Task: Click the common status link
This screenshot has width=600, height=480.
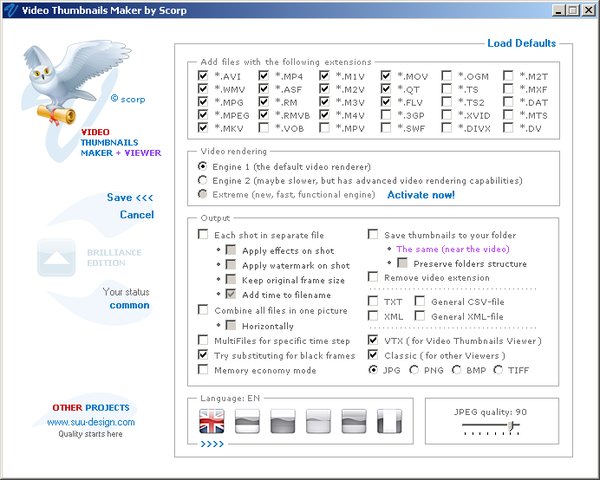Action: pos(129,305)
